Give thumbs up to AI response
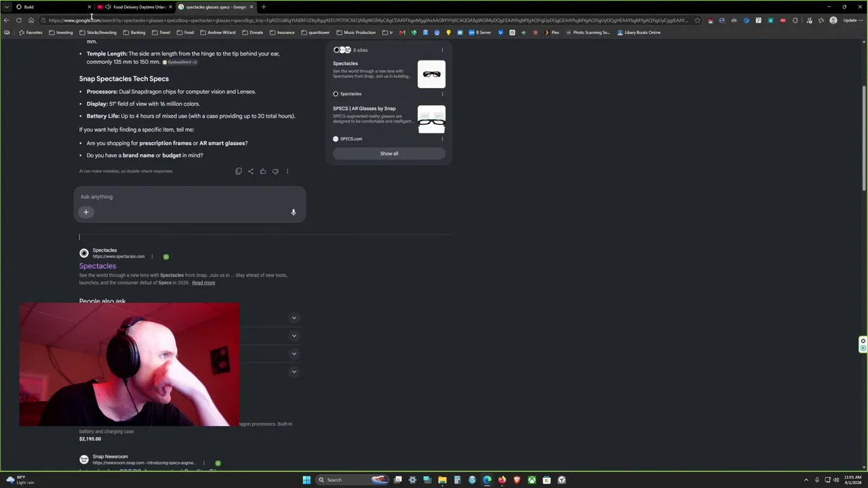The image size is (868, 488). pos(262,171)
